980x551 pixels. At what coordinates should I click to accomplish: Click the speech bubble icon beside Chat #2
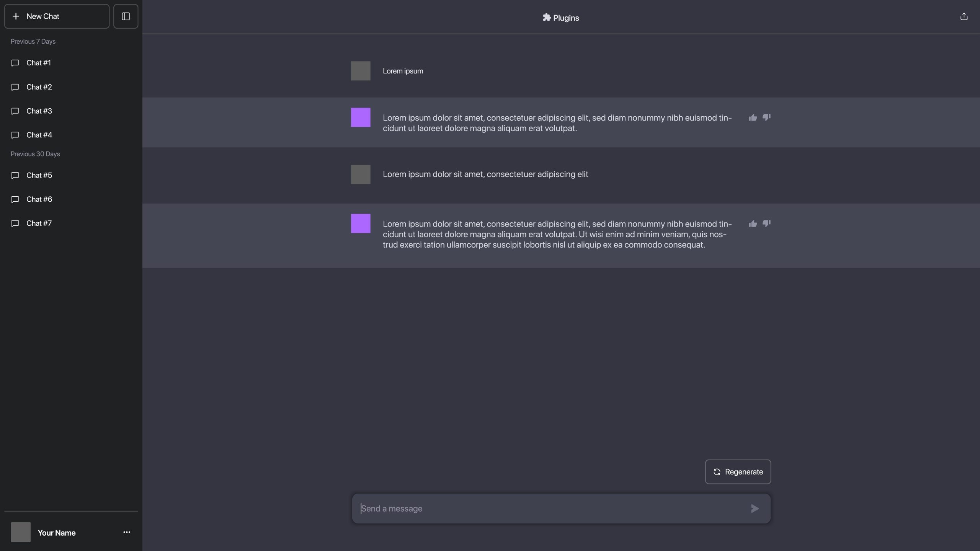(x=15, y=87)
